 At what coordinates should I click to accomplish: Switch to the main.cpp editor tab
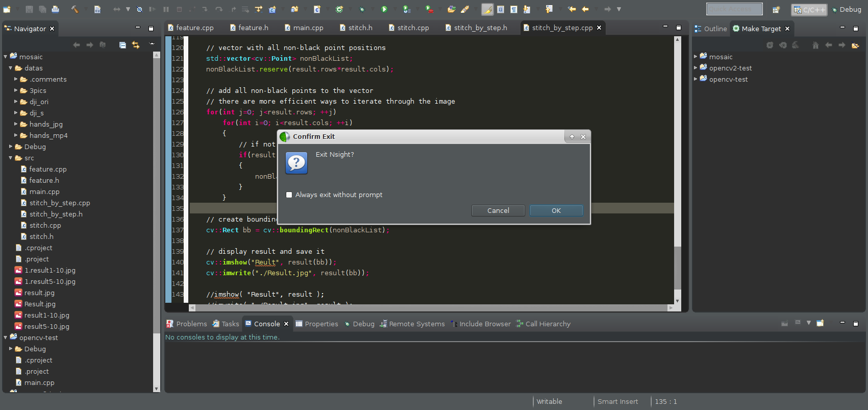(x=308, y=28)
